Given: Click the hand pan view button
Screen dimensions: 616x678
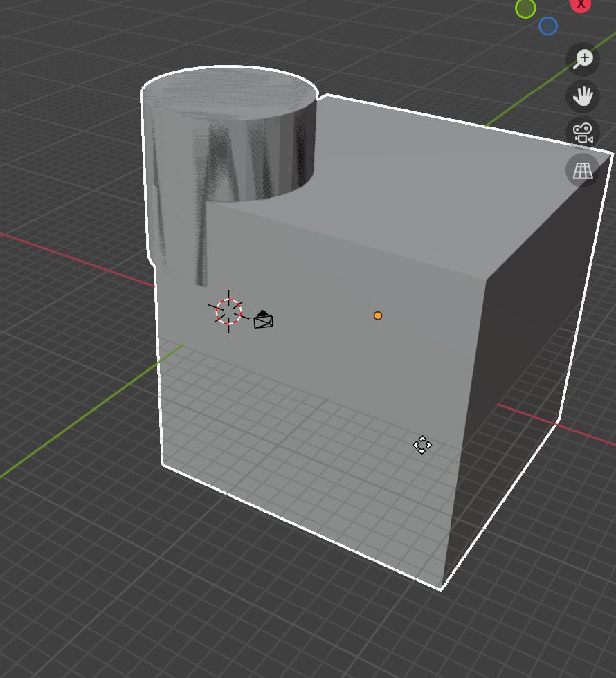Looking at the screenshot, I should [583, 96].
